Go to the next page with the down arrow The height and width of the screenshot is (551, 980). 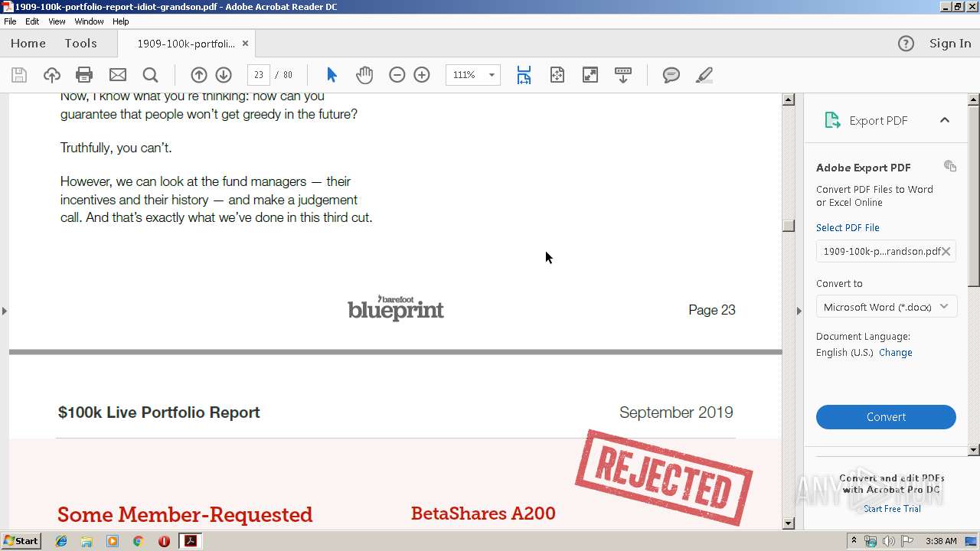point(224,75)
